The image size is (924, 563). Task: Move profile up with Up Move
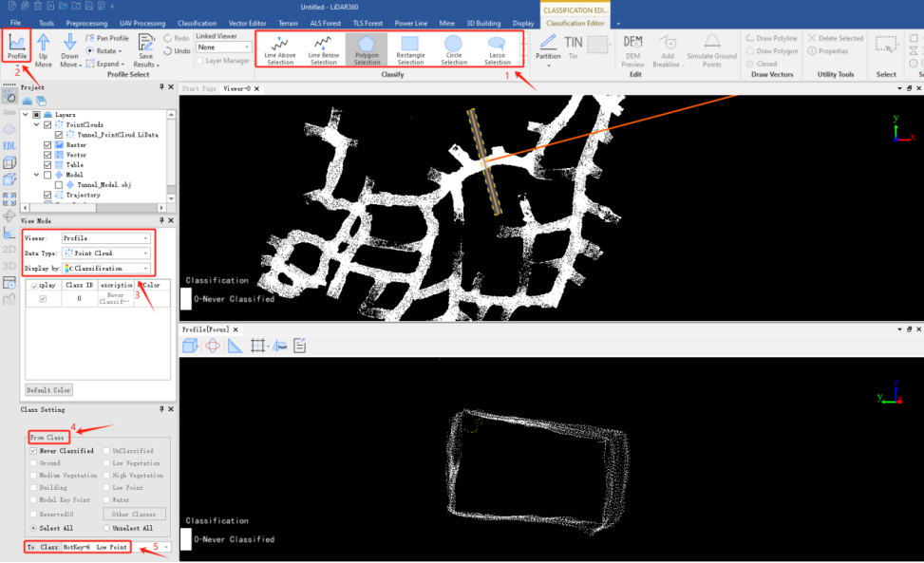pyautogui.click(x=44, y=49)
